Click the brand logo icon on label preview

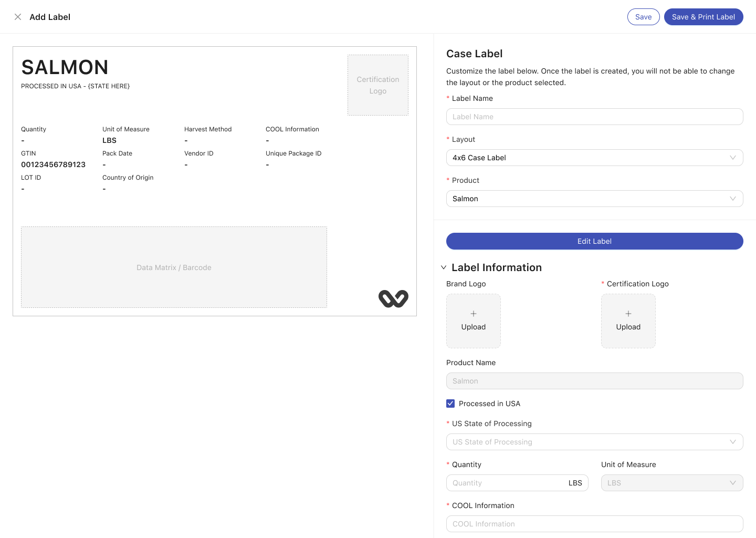tap(393, 298)
